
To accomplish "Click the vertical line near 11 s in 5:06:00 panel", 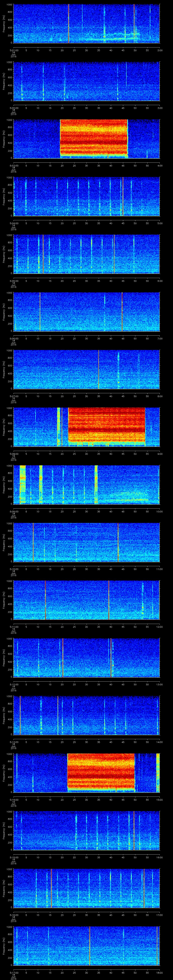I will click(x=40, y=312).
